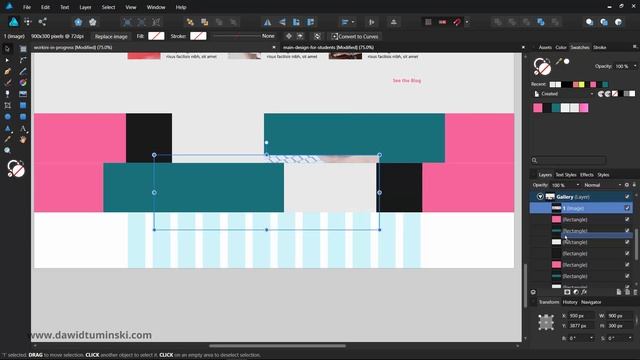
Task: Click the X position input field
Action: [x=582, y=316]
